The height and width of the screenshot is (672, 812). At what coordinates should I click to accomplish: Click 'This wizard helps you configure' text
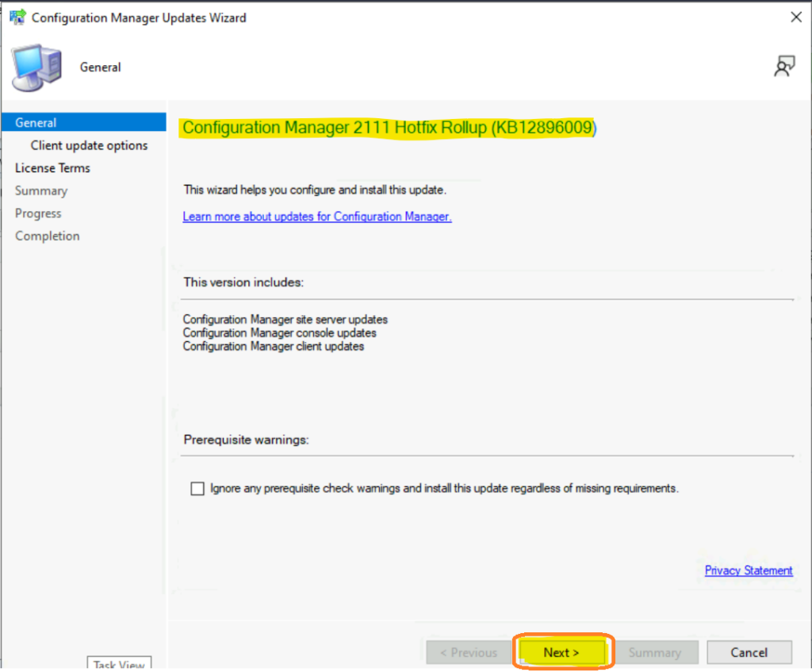(x=315, y=190)
